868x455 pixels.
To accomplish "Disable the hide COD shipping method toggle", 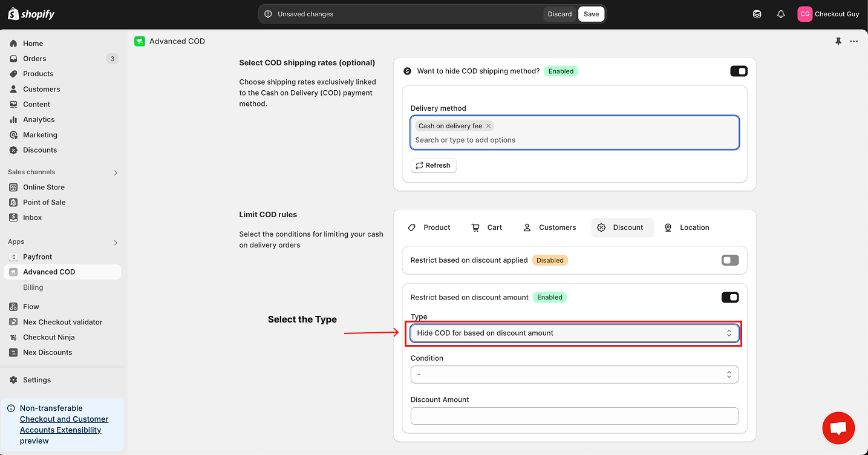I will 739,71.
